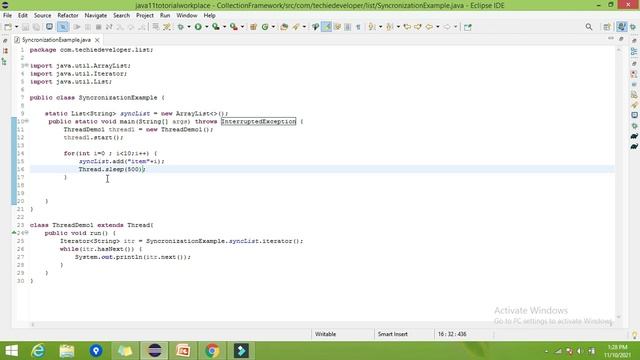Click the Save All icon
Image resolution: width=640 pixels, height=360 pixels.
[36, 27]
